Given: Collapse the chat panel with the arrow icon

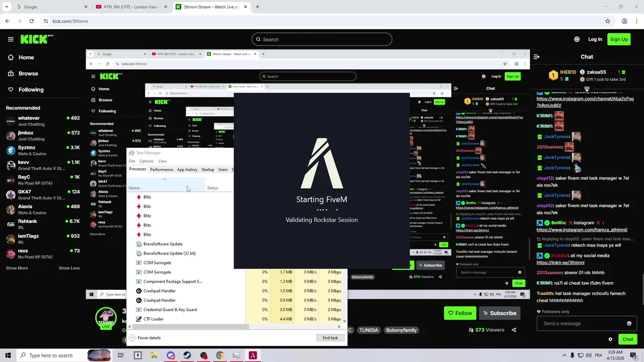Looking at the screenshot, I should [x=536, y=57].
